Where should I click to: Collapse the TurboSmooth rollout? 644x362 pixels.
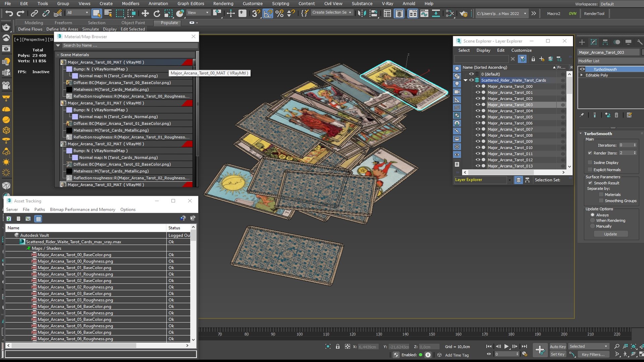coord(581,133)
